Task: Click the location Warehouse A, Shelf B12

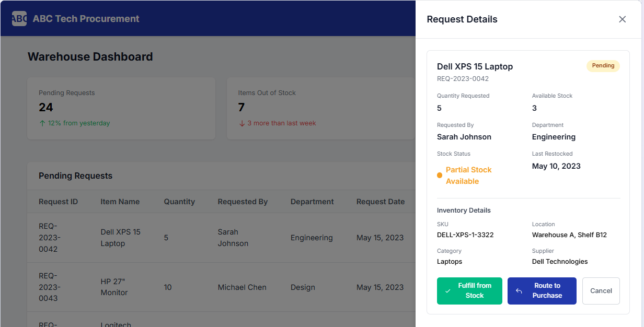Action: click(569, 235)
